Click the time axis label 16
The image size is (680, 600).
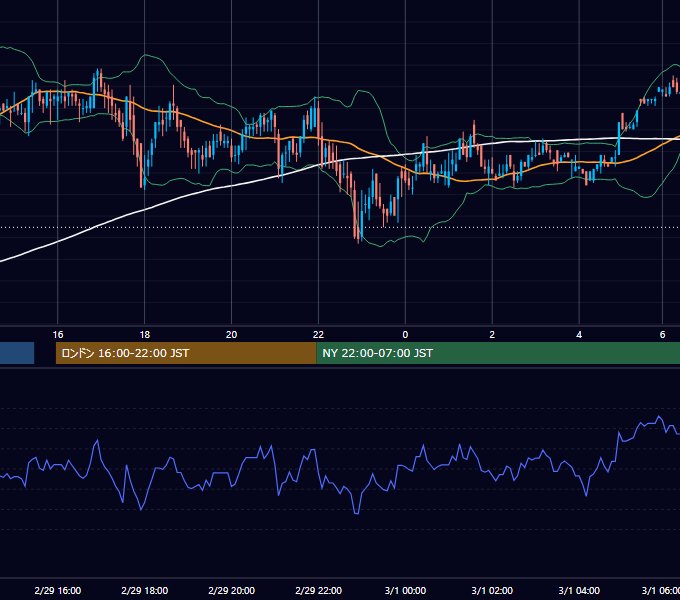point(58,335)
